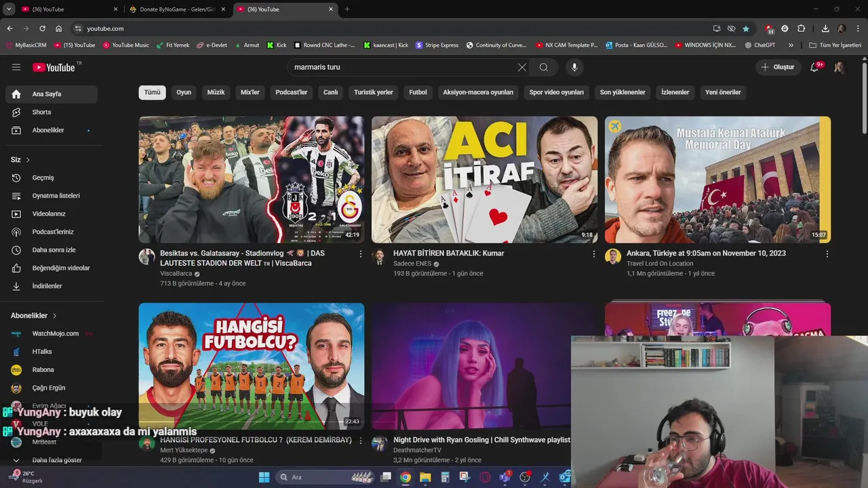The height and width of the screenshot is (488, 868).
Task: Open the YouTube hamburger guide menu
Action: [16, 67]
